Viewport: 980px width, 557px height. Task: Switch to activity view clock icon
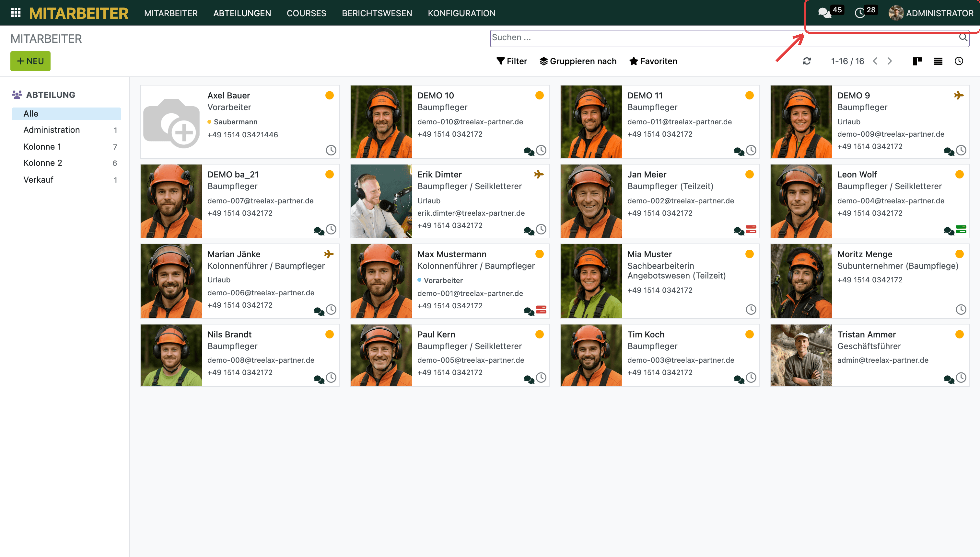959,61
